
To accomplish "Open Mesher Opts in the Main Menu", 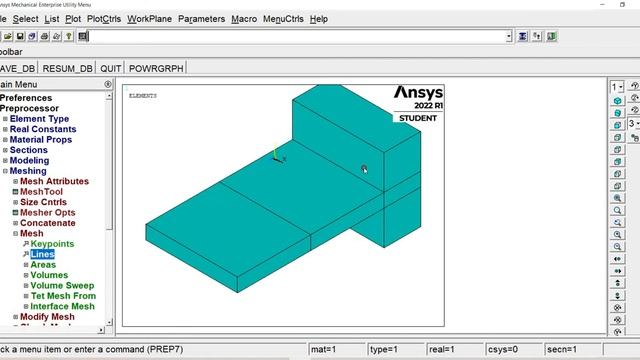I will 48,213.
